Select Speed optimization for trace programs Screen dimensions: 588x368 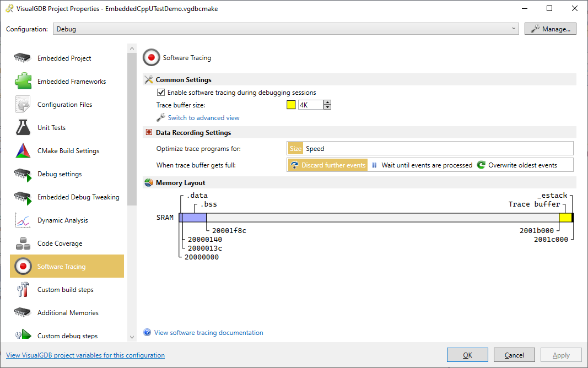tap(315, 148)
